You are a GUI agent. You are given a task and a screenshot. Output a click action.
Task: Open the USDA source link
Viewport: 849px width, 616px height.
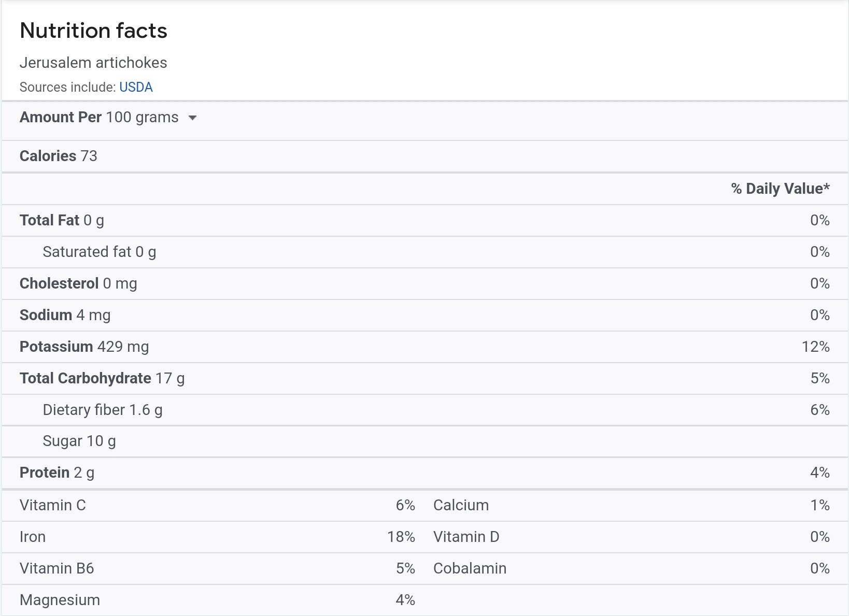[136, 87]
